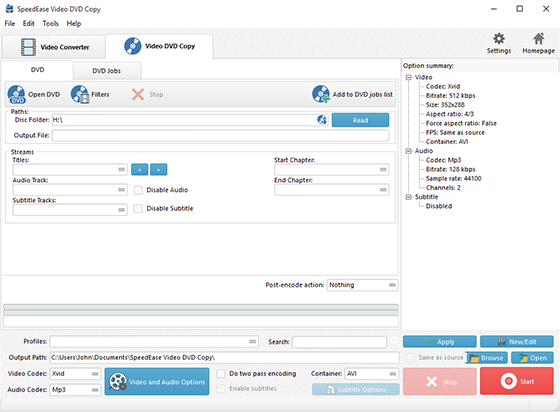Image resolution: width=560 pixels, height=412 pixels.
Task: Switch to the DVD Jobs tab
Action: point(106,71)
